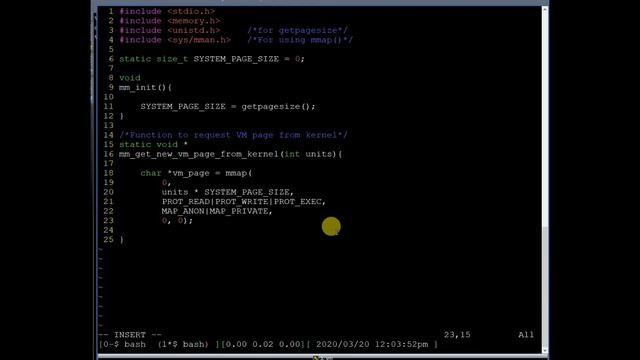Image resolution: width=640 pixels, height=360 pixels.
Task: Click the '/*Function to request VM page from kernel*/' comment
Action: pyautogui.click(x=233, y=135)
